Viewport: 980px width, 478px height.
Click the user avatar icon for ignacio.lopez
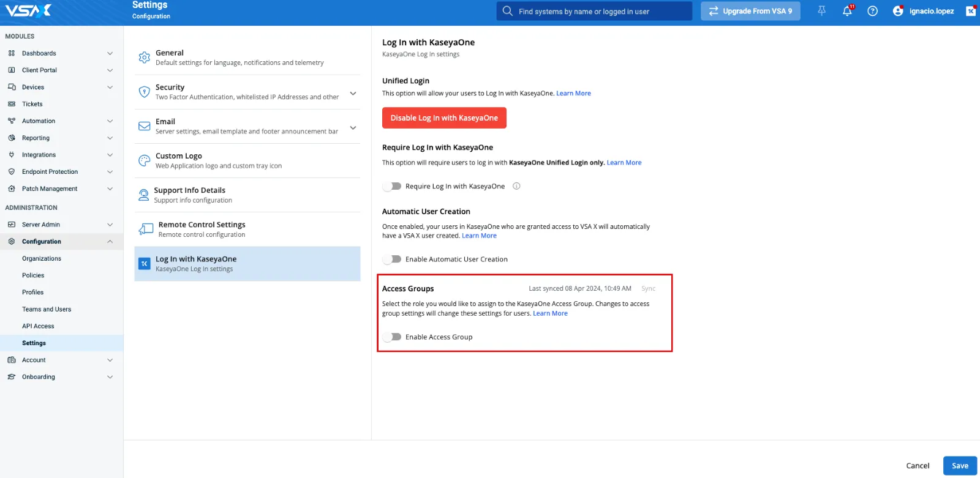coord(898,11)
